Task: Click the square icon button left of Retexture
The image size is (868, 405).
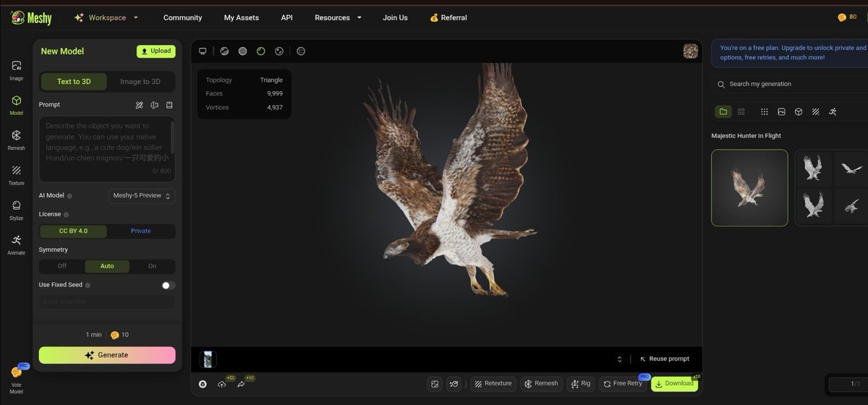Action: click(x=435, y=383)
